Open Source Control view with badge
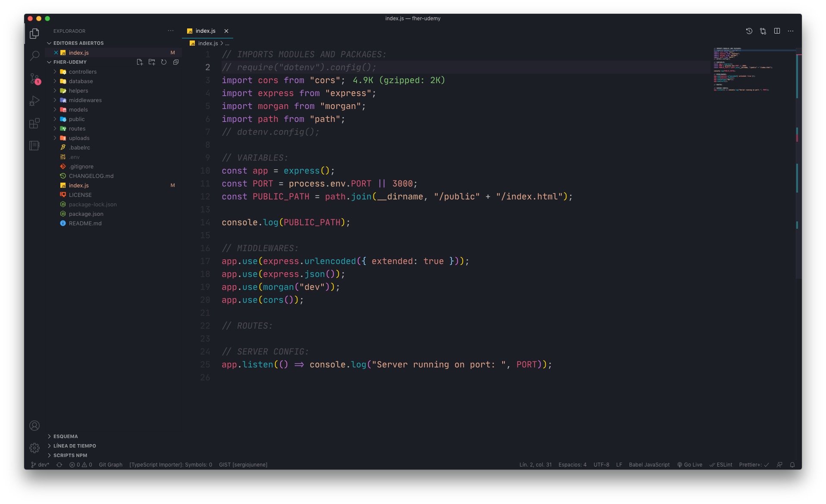 pos(34,78)
